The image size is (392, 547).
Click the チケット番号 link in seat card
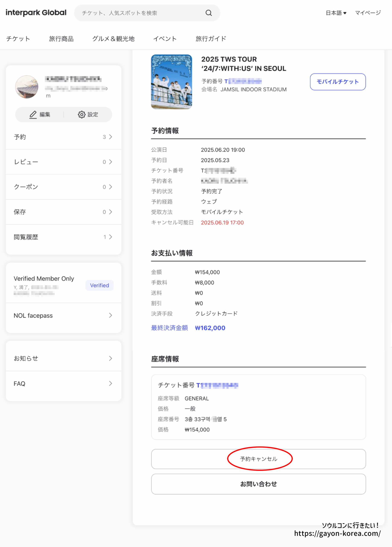(217, 385)
